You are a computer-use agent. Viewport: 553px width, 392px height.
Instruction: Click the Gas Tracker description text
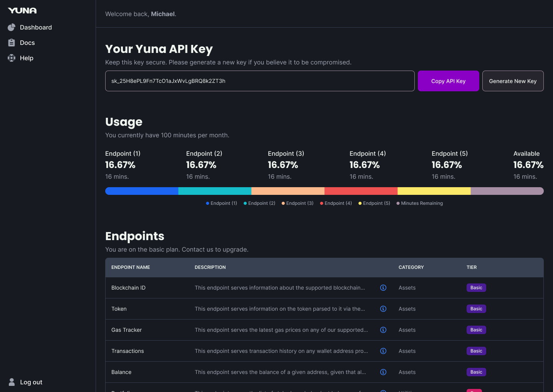coord(281,330)
